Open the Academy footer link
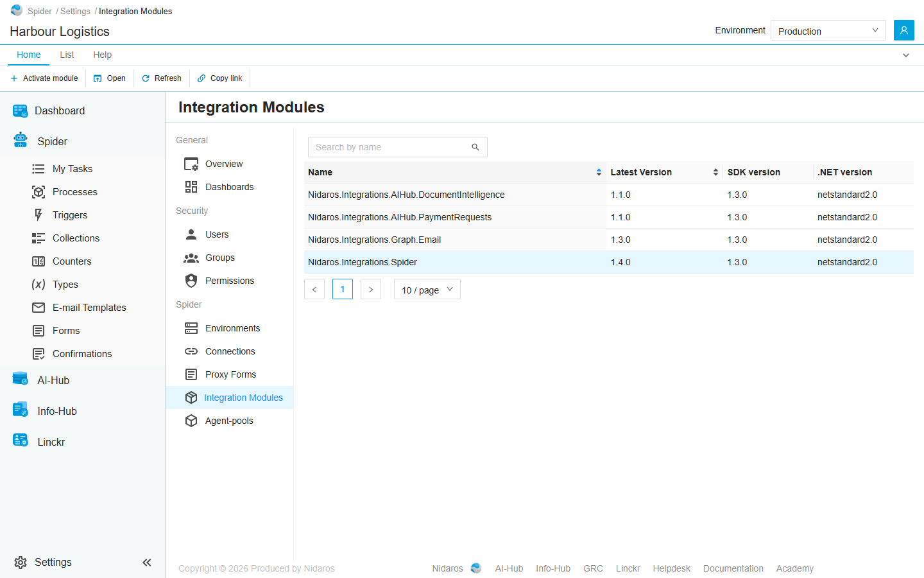The width and height of the screenshot is (924, 578). [795, 568]
